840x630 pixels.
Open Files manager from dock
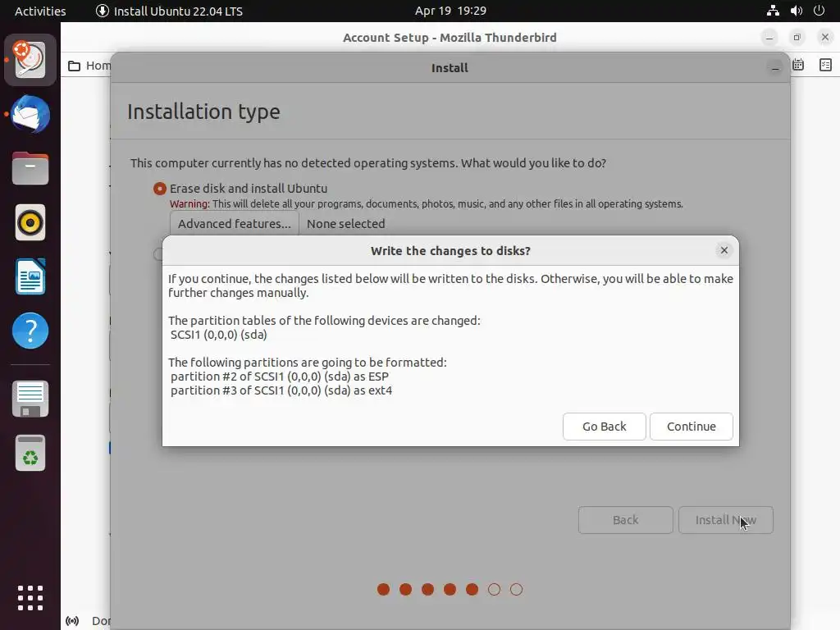(x=30, y=168)
